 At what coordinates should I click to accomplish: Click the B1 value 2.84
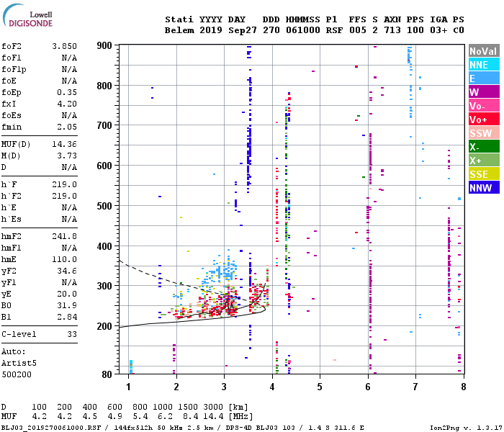coord(67,318)
